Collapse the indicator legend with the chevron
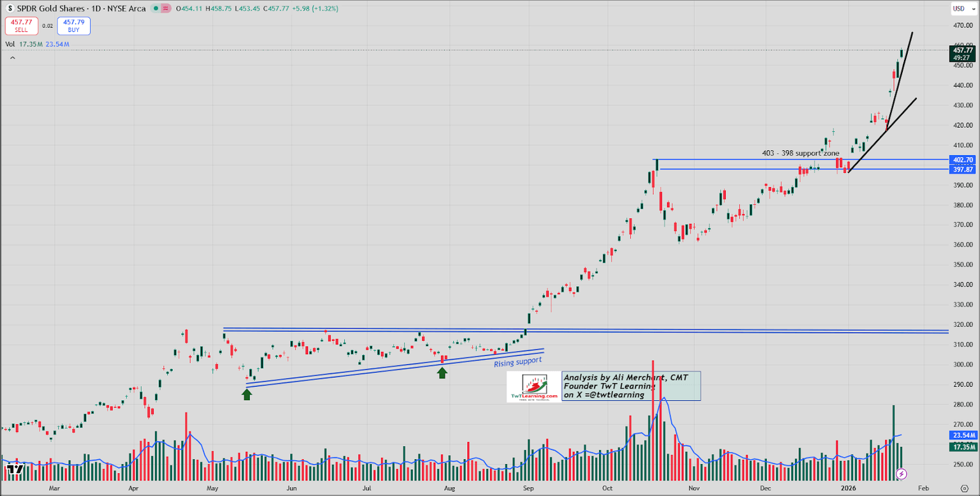Screen dimensions: 980x496 (x=11, y=57)
